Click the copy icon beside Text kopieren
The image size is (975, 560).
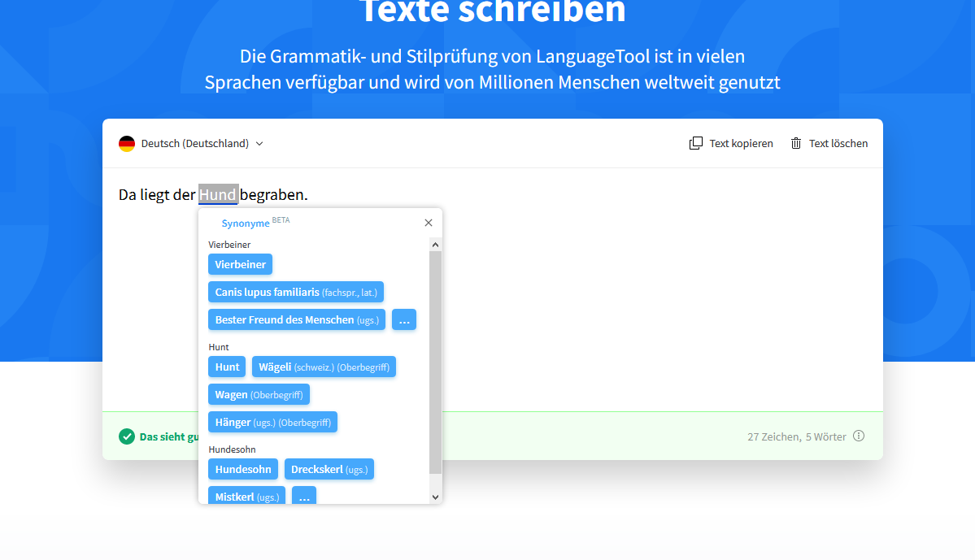[x=696, y=144]
